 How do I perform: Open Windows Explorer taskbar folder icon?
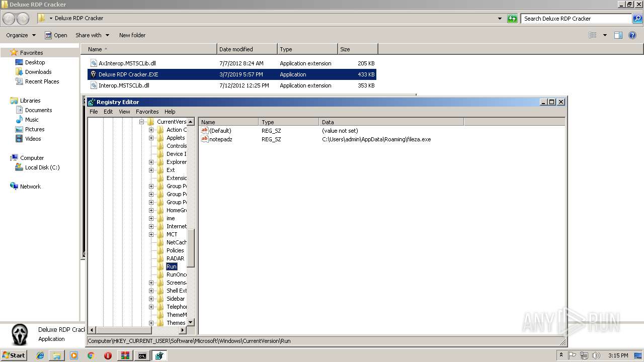point(57,355)
